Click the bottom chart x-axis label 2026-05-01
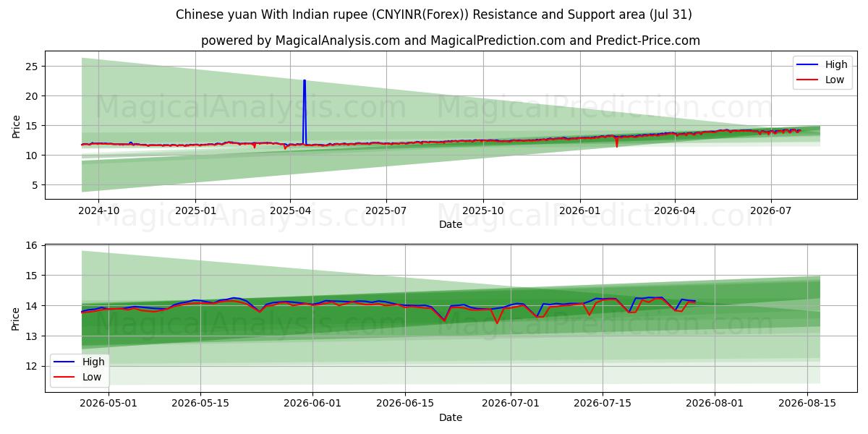 [x=109, y=403]
